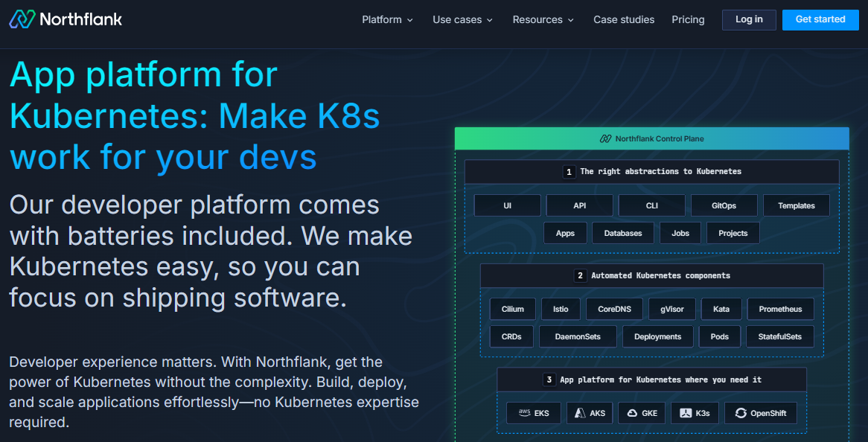Open the Resources dropdown

tap(543, 19)
